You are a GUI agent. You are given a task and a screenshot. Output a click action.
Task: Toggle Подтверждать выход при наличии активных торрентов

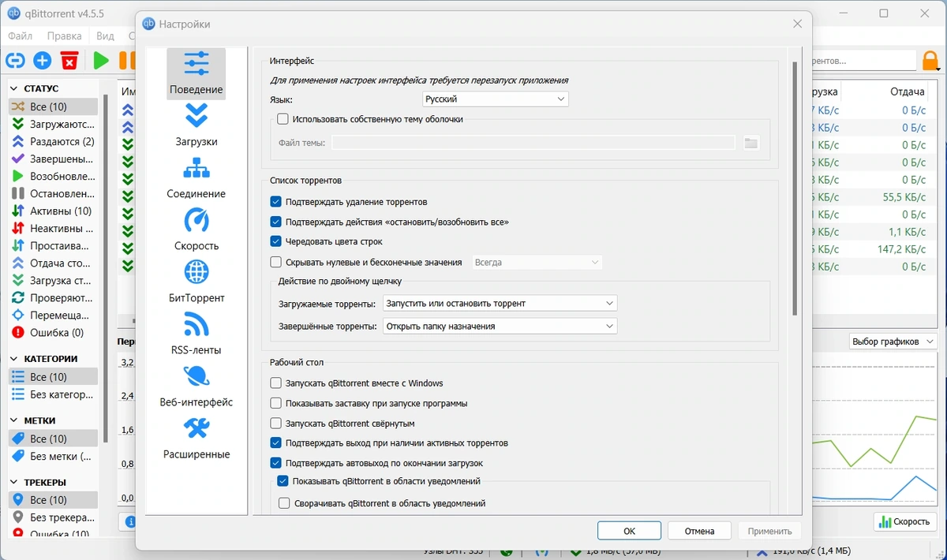[x=275, y=443]
